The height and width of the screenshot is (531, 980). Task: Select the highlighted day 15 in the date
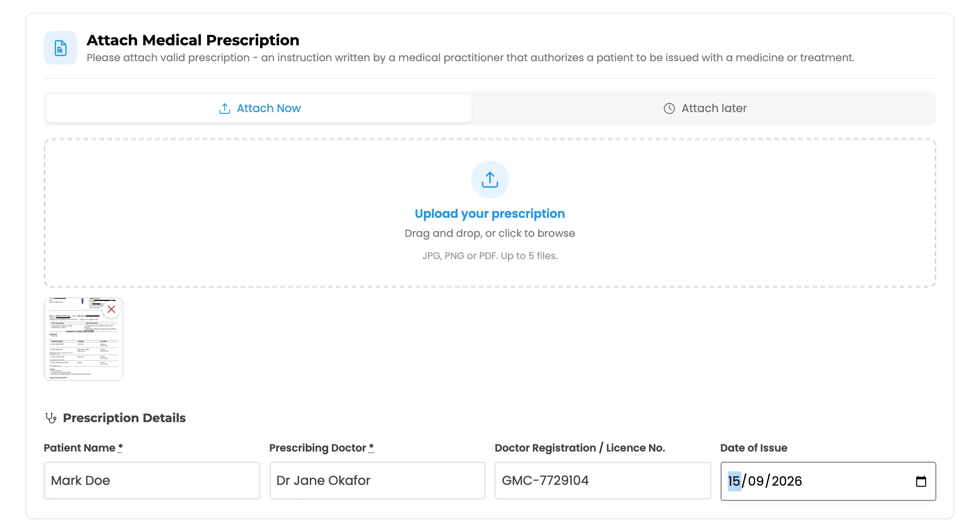click(x=734, y=481)
